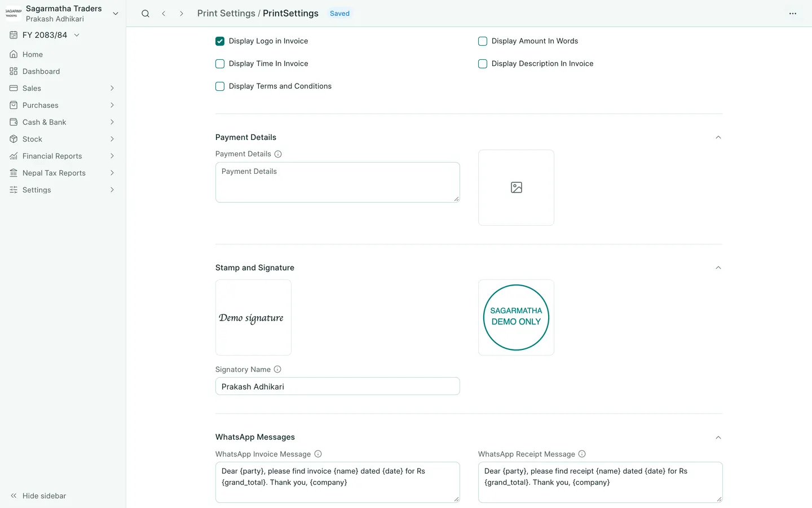Click the Dashboard grid icon
The width and height of the screenshot is (812, 508).
point(14,71)
